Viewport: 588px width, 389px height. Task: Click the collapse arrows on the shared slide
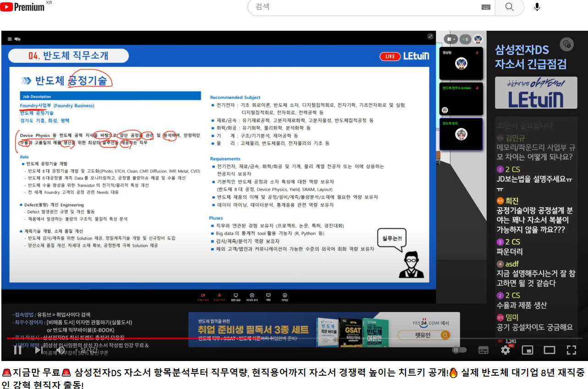[x=430, y=36]
